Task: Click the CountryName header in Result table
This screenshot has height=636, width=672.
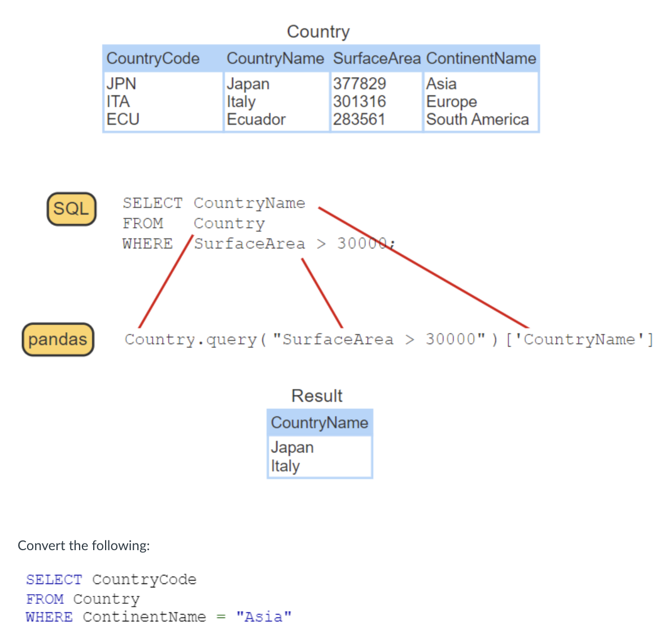Action: (319, 422)
